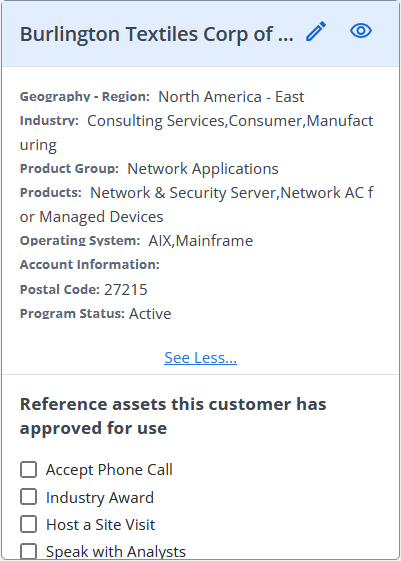The height and width of the screenshot is (561, 401).
Task: Click the Reference assets section heading
Action: (x=173, y=416)
